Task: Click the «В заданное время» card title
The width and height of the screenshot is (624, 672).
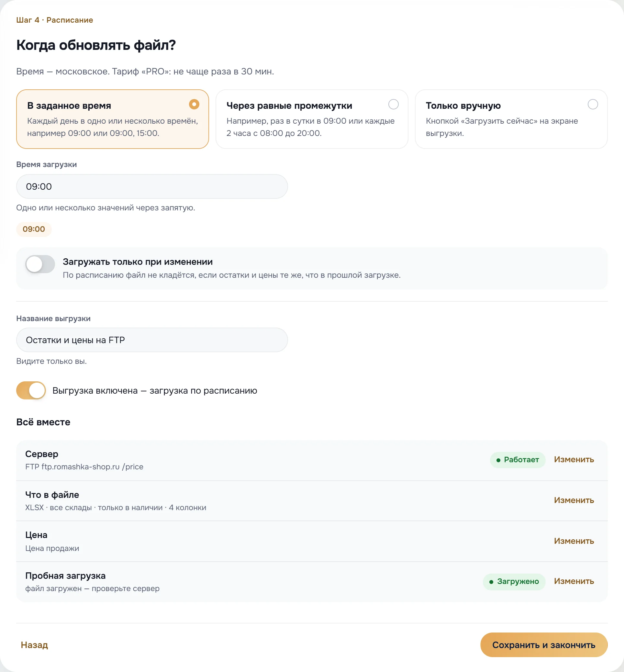Action: click(x=69, y=105)
